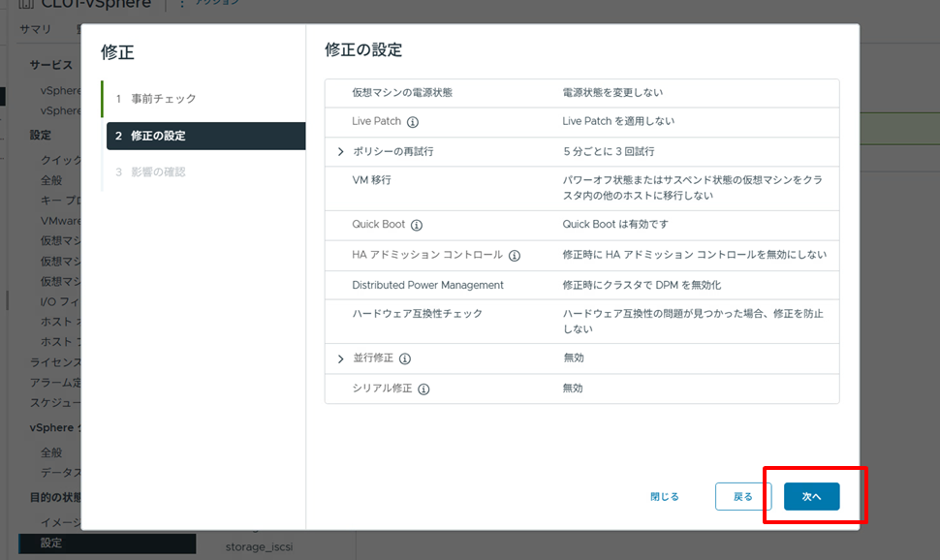Click the 戻る button

pos(742,496)
